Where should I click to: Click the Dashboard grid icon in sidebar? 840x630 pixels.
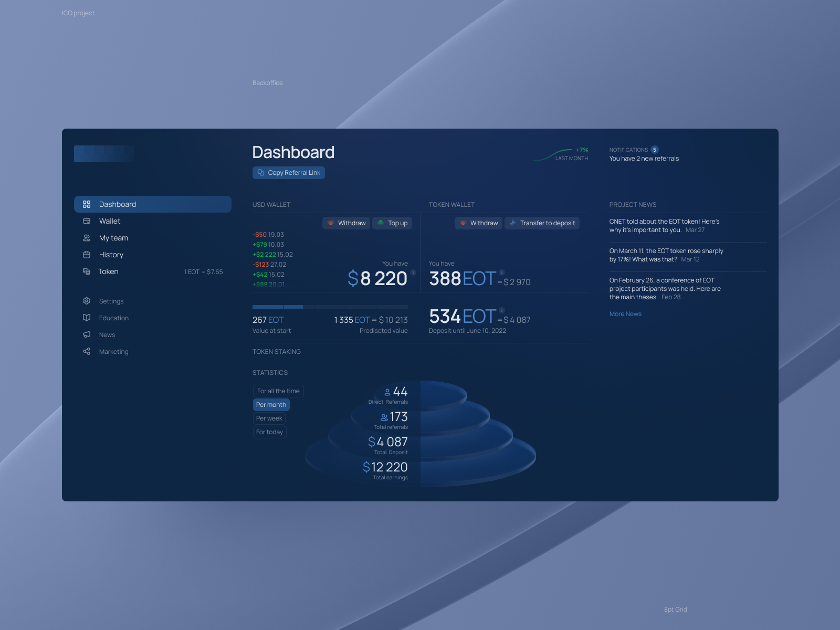(87, 204)
